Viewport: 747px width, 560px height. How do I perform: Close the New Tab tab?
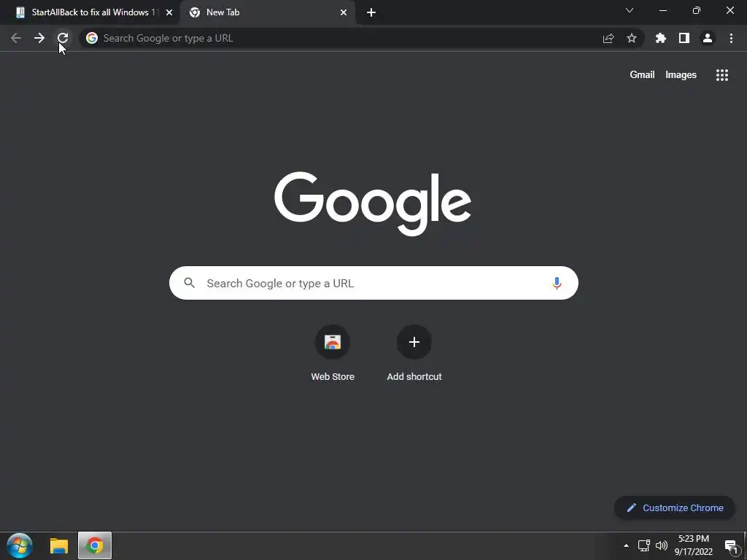point(344,12)
